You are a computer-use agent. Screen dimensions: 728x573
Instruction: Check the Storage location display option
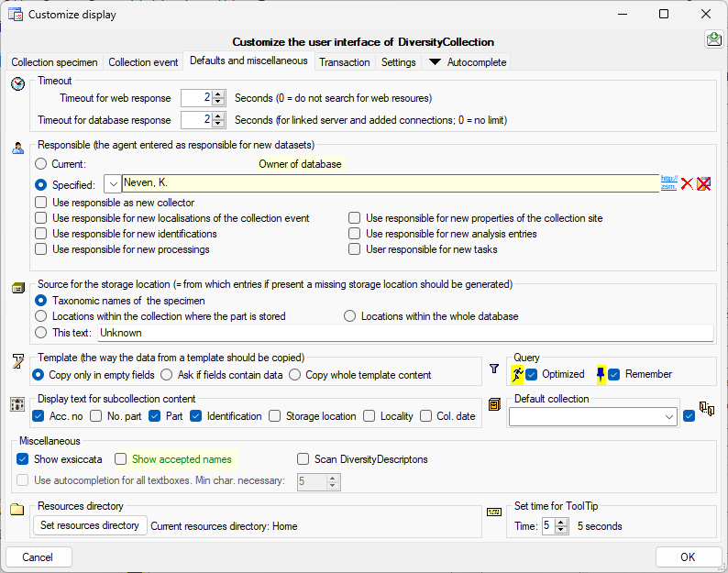[x=275, y=416]
